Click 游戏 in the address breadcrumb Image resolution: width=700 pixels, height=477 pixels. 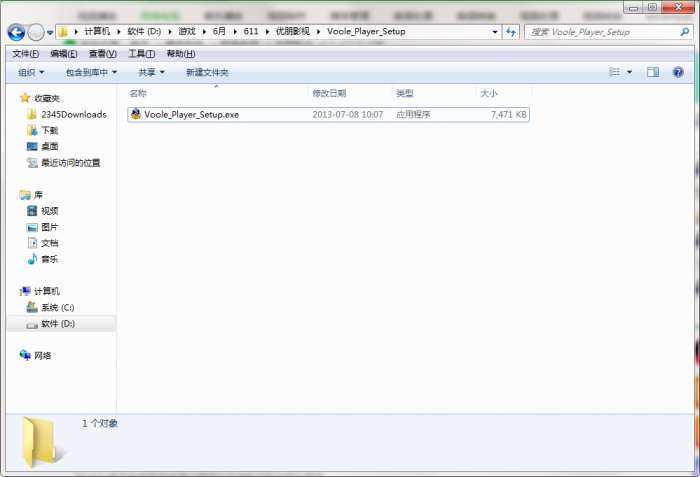[x=187, y=31]
